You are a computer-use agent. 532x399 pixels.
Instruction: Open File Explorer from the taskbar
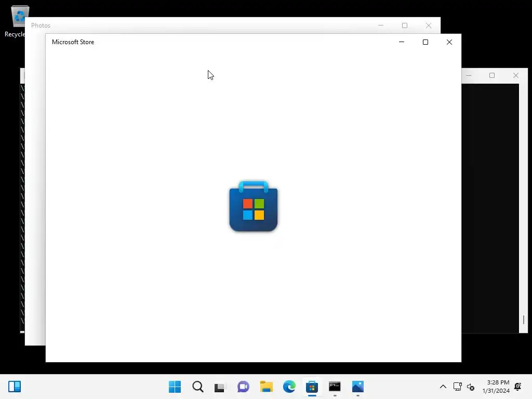(x=267, y=387)
